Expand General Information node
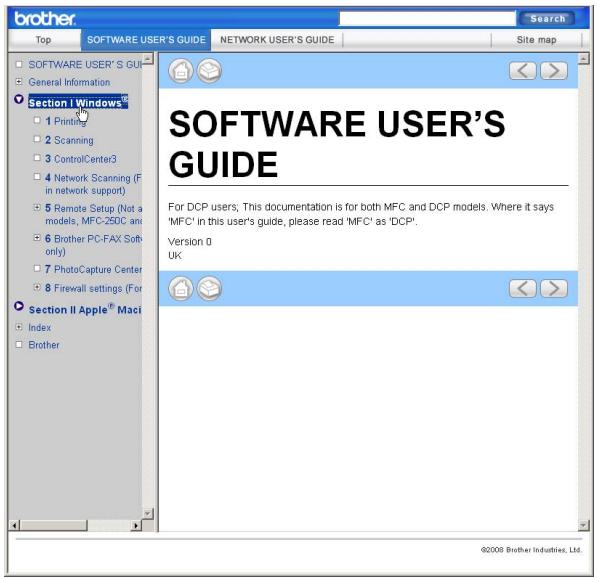This screenshot has width=598, height=578. coord(19,82)
